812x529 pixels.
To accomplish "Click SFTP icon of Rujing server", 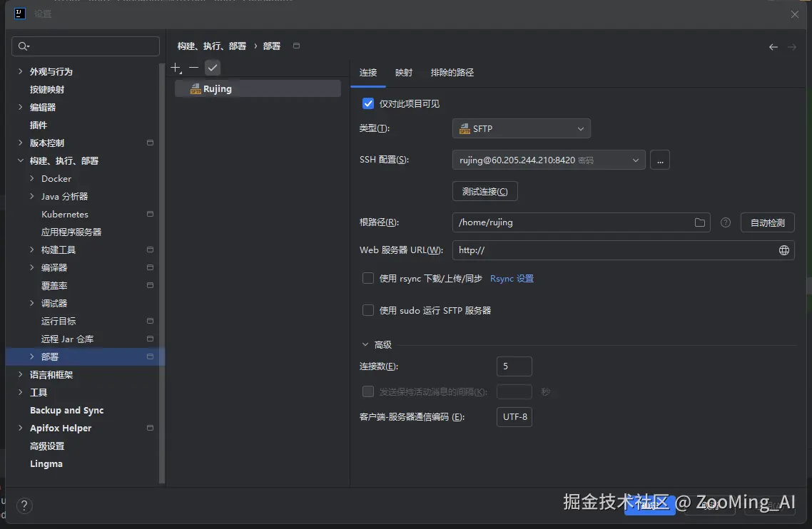I will pos(196,89).
